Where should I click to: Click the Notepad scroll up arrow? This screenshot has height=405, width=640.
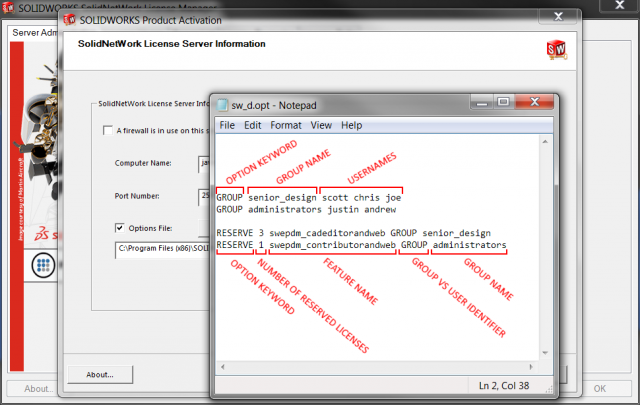[545, 142]
